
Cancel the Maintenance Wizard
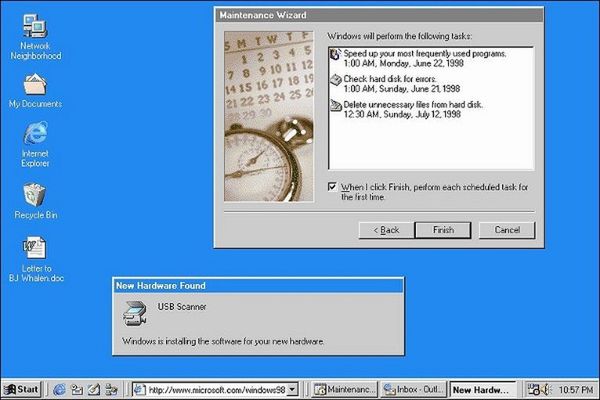tap(507, 230)
